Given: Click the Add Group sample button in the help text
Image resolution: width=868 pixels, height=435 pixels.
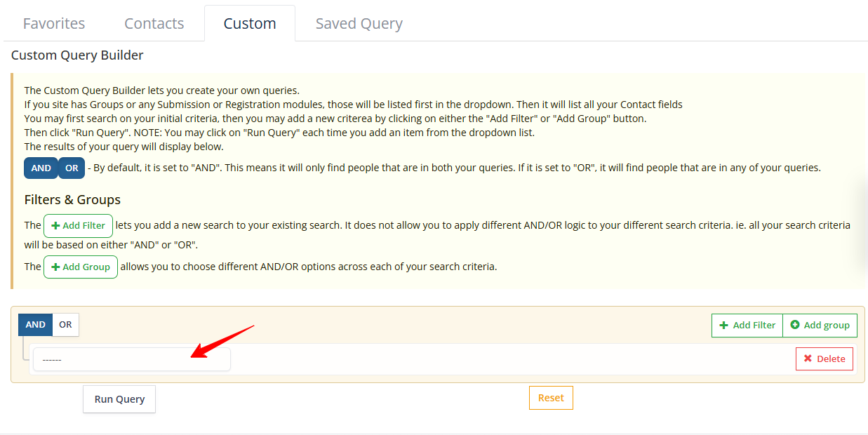Looking at the screenshot, I should pyautogui.click(x=80, y=267).
